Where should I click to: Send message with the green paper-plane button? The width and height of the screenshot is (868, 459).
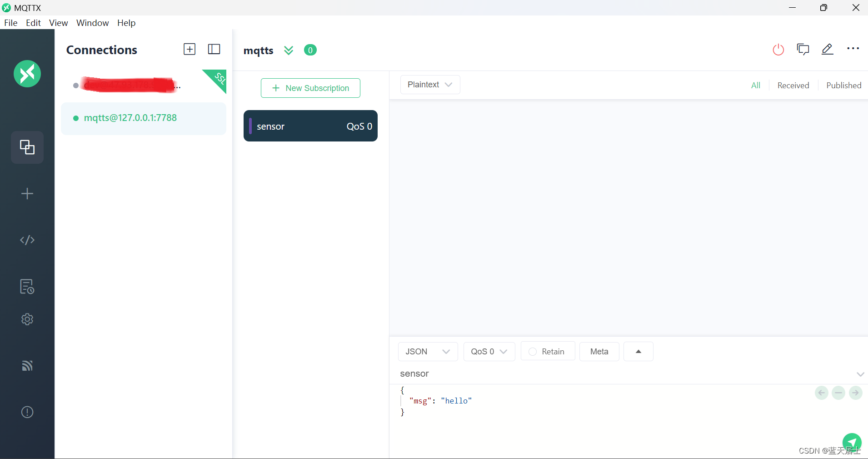[x=852, y=442]
